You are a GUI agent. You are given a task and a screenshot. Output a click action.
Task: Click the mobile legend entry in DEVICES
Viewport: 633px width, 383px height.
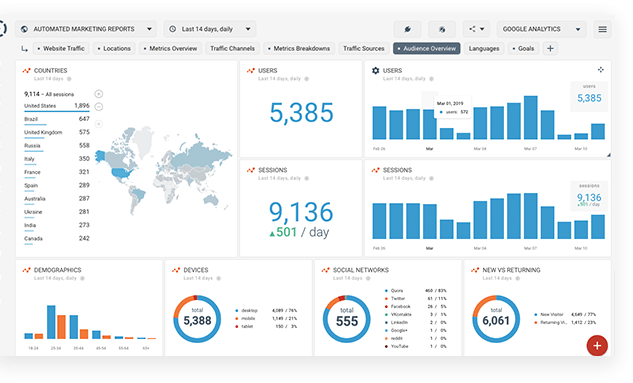click(266, 318)
